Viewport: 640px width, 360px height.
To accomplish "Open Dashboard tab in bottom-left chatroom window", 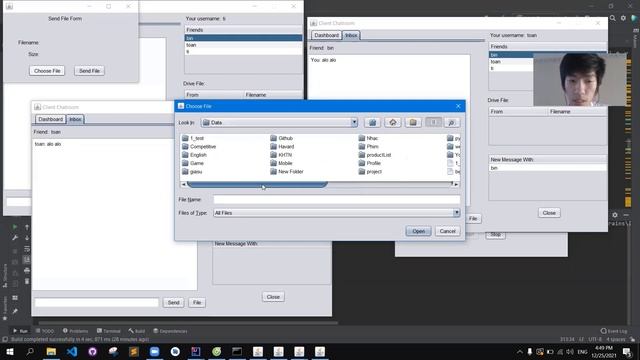I will tap(51, 119).
